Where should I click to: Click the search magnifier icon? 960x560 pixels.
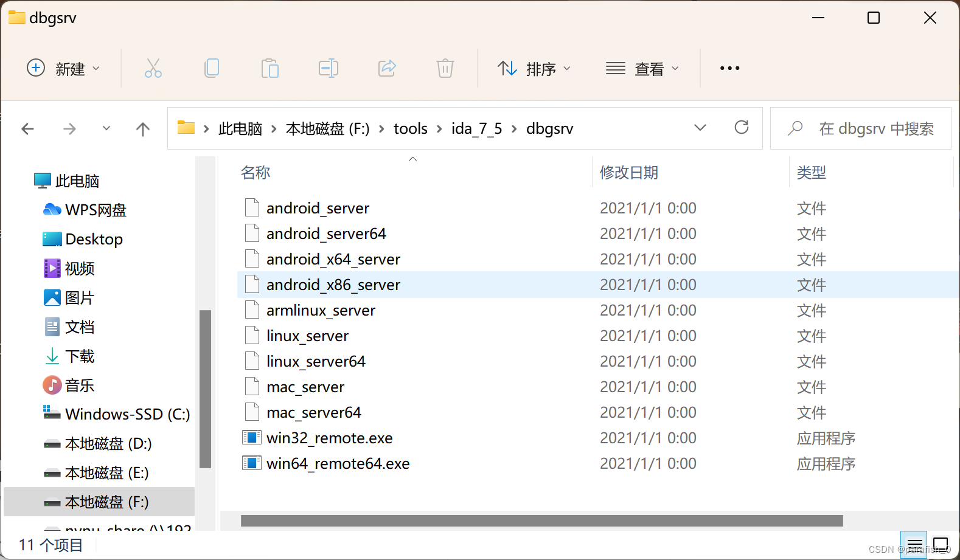[795, 128]
